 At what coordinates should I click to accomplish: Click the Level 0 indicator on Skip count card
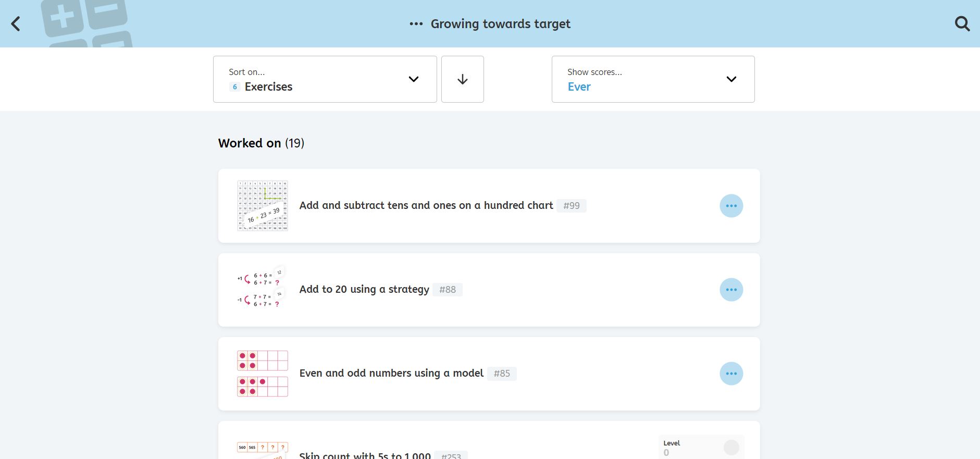701,448
